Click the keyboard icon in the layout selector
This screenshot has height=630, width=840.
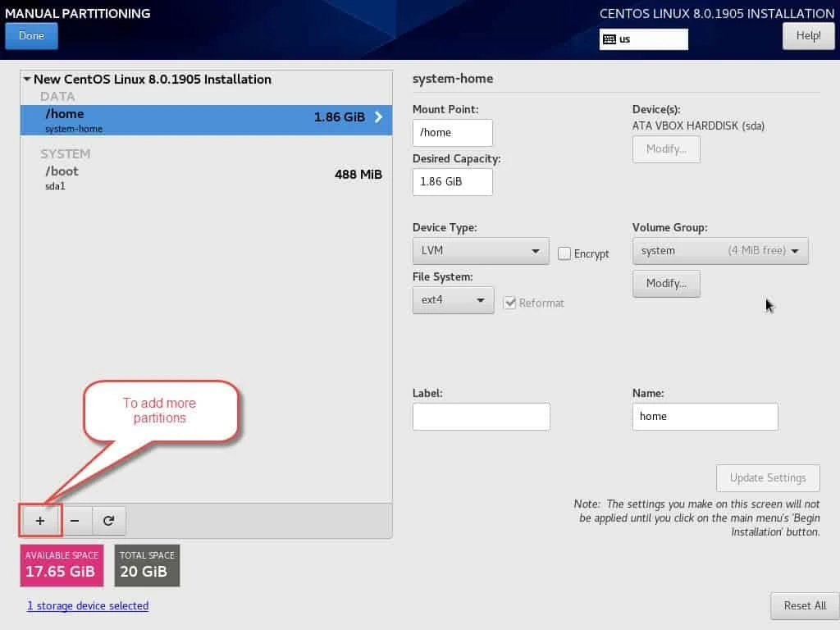608,39
